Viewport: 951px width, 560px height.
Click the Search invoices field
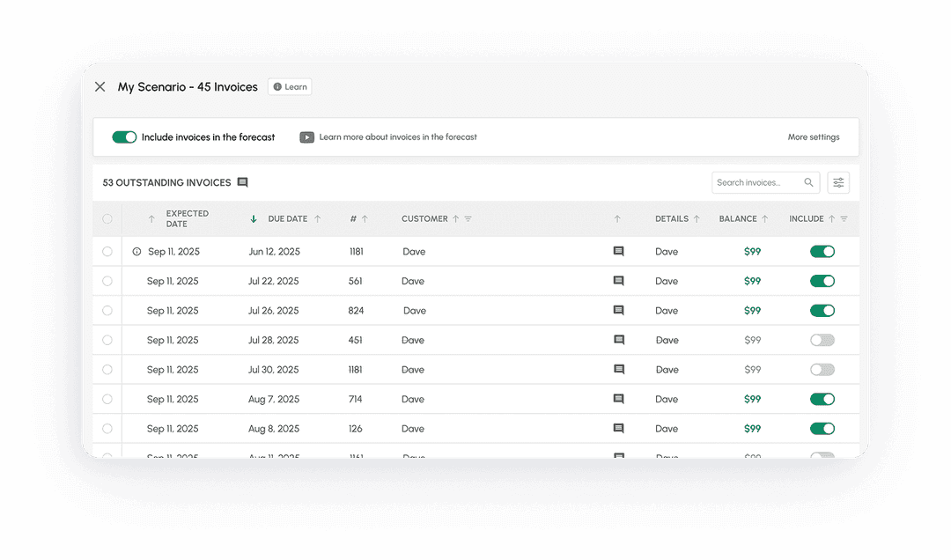765,182
